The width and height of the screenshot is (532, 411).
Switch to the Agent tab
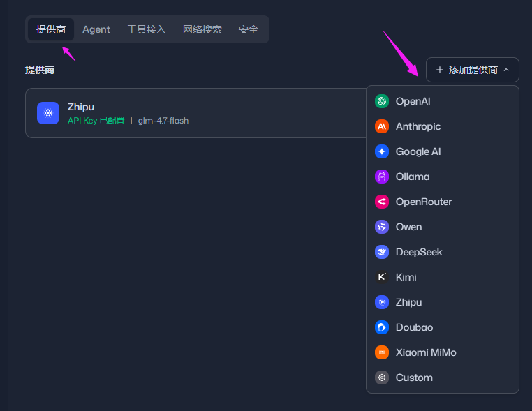(96, 29)
